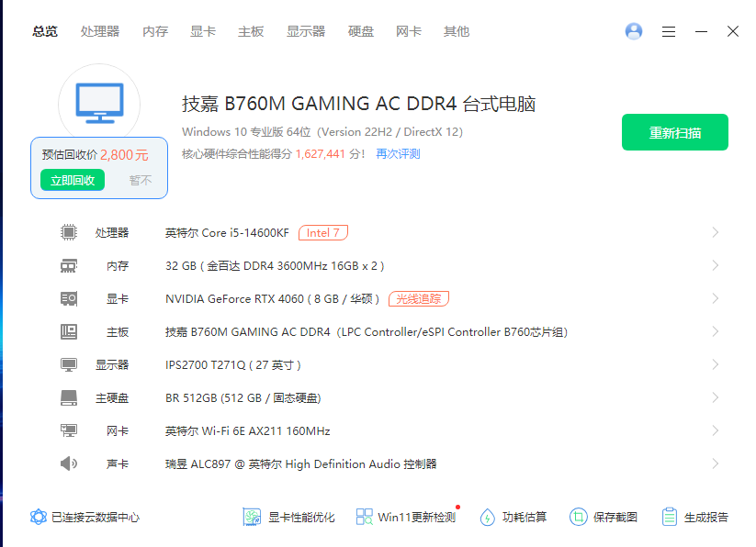Click the estimated price 2,800元

[124, 155]
